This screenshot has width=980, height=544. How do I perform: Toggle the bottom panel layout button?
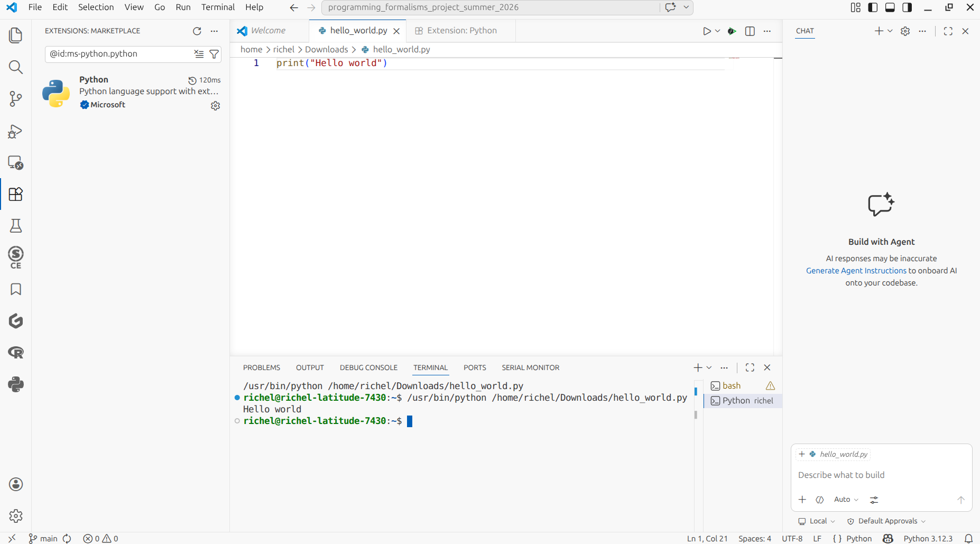pyautogui.click(x=890, y=7)
